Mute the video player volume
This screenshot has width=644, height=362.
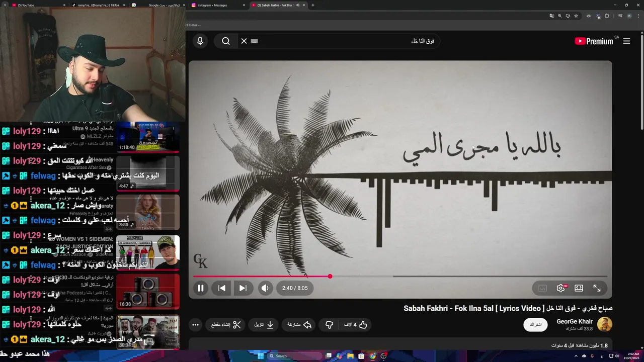[265, 288]
